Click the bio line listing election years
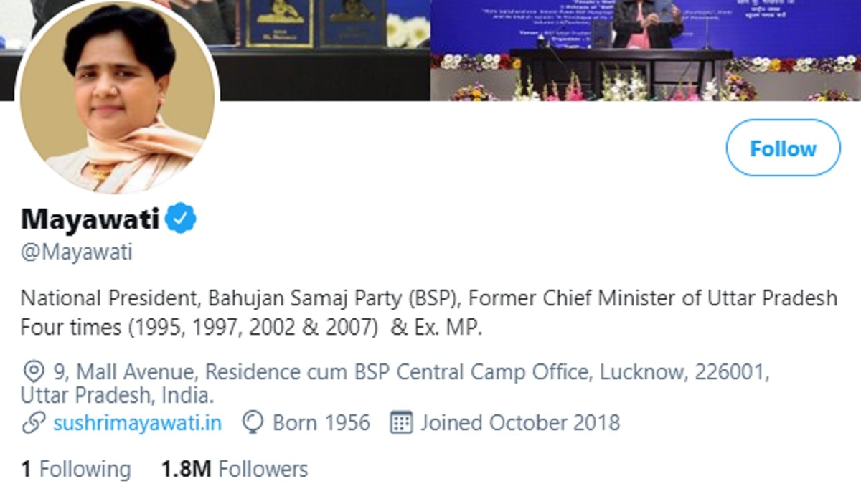Viewport: 861px width, 504px height. (251, 327)
